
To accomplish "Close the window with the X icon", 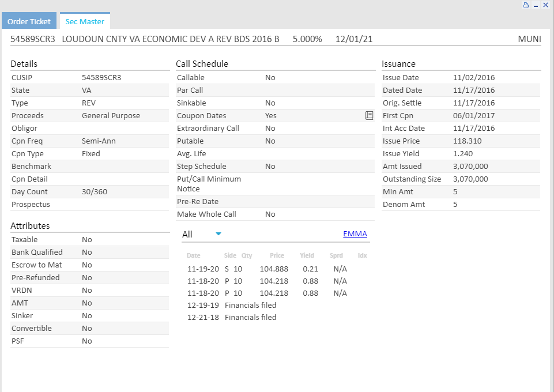I will click(x=545, y=5).
